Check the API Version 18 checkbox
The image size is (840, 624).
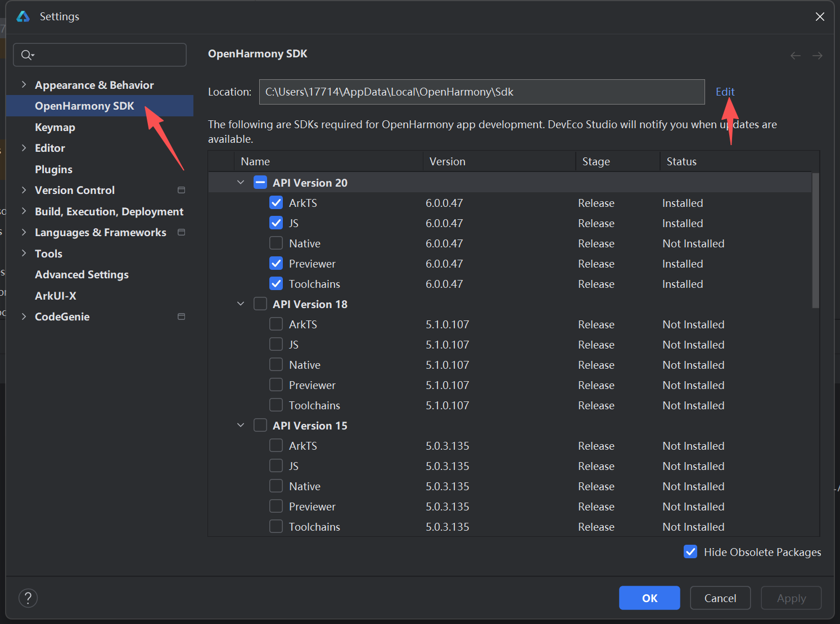[x=260, y=304]
